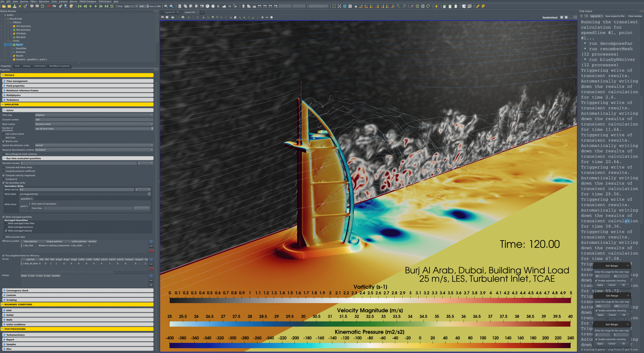Screen dimensions: 644x353
Task: Click the Clear window button
Action: 635,16
